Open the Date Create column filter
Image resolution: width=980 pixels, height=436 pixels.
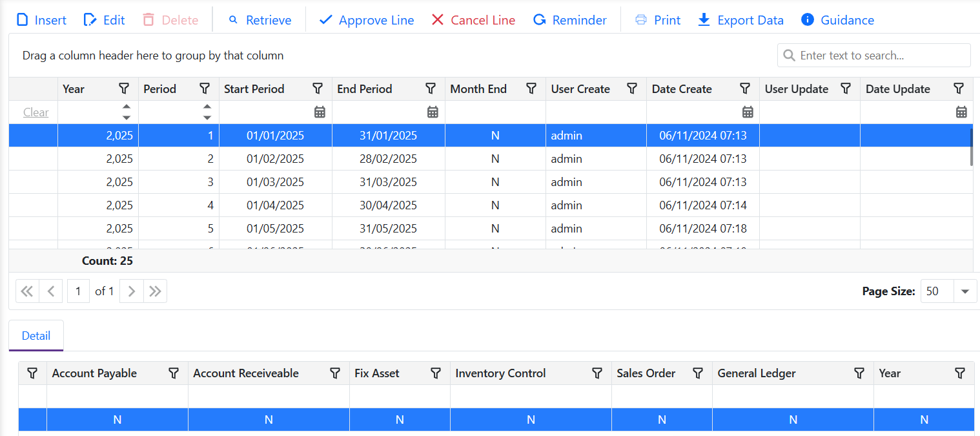[x=745, y=88]
